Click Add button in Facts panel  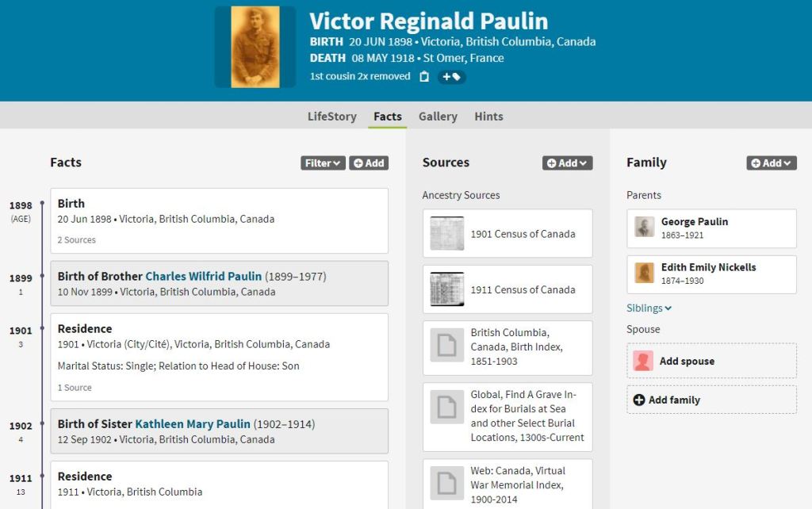click(x=369, y=163)
